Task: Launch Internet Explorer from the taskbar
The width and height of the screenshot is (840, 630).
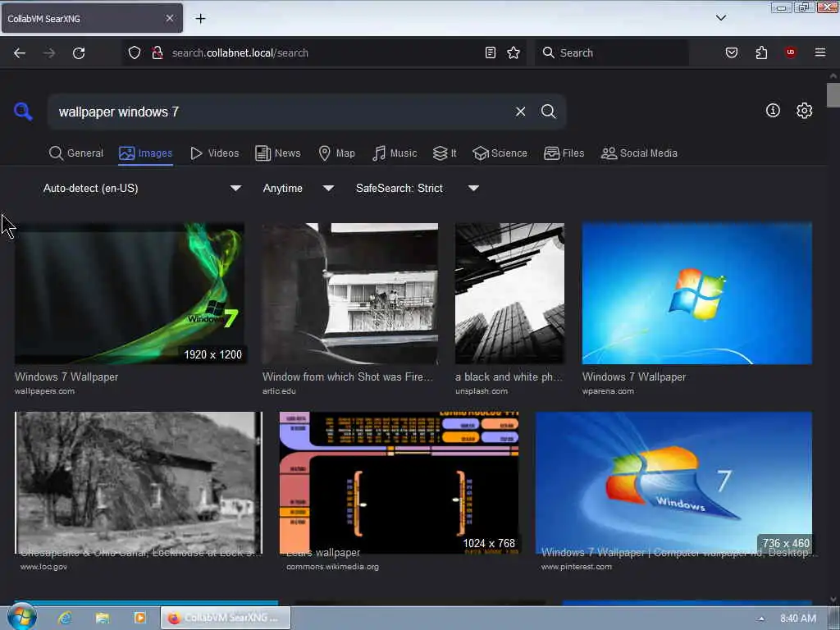Action: click(65, 618)
